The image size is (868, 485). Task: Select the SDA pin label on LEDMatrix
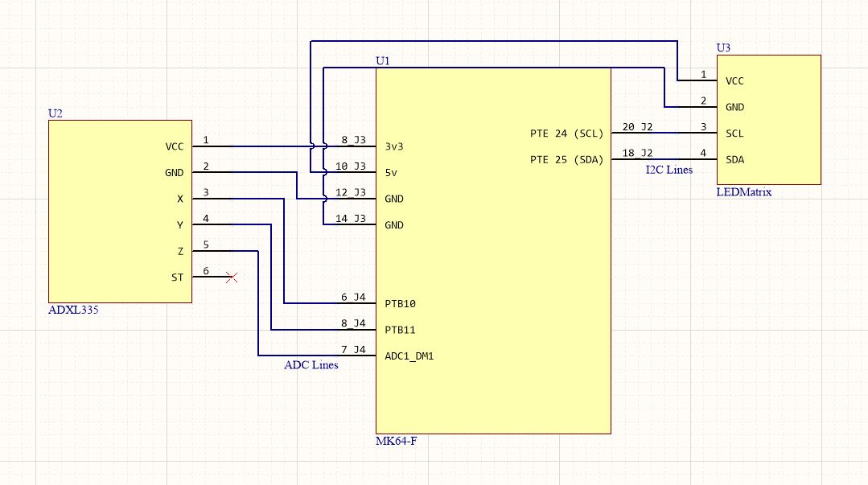point(734,160)
